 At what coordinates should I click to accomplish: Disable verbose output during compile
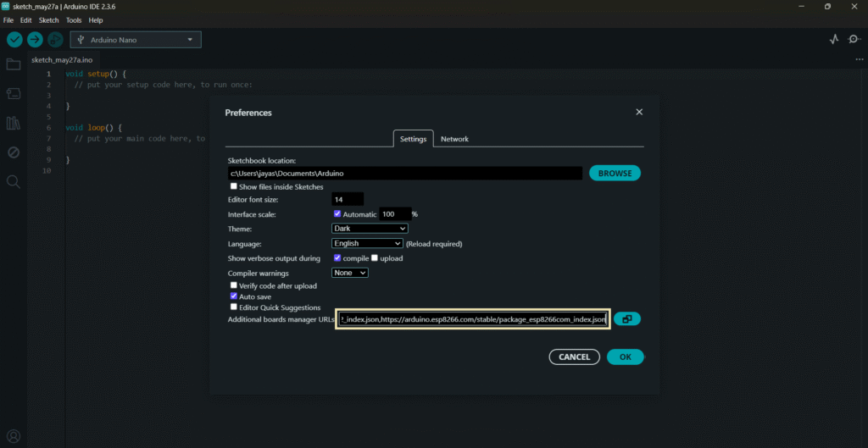pos(337,257)
